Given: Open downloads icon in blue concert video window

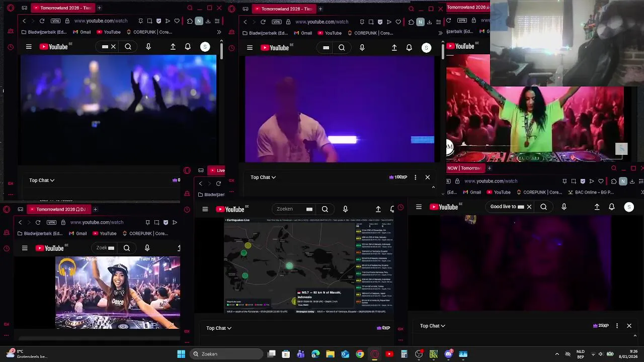Looking at the screenshot, I should coord(208,21).
